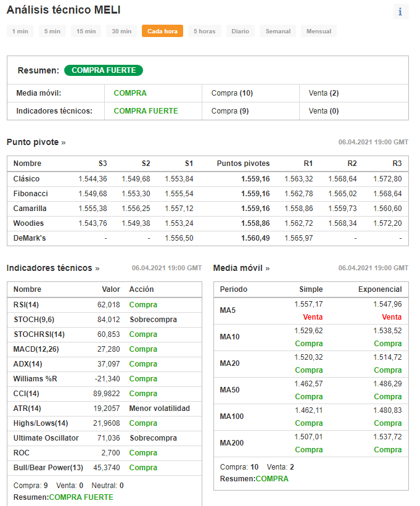
Task: Click the MA50 period label
Action: point(229,390)
